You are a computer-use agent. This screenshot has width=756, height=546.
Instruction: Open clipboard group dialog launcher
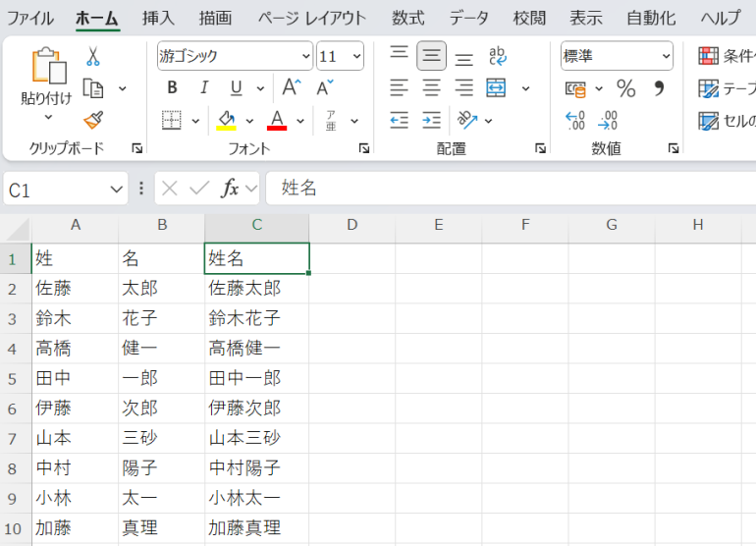(136, 148)
